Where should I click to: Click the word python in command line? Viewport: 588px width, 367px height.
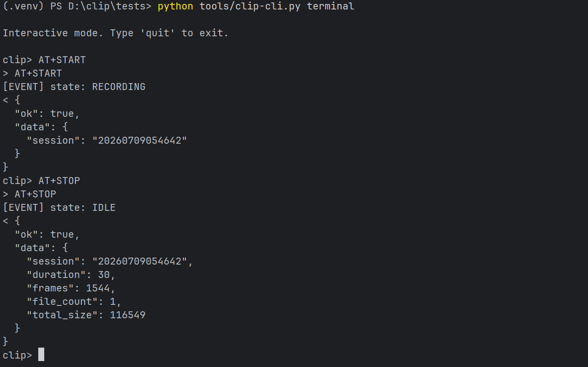[x=175, y=6]
